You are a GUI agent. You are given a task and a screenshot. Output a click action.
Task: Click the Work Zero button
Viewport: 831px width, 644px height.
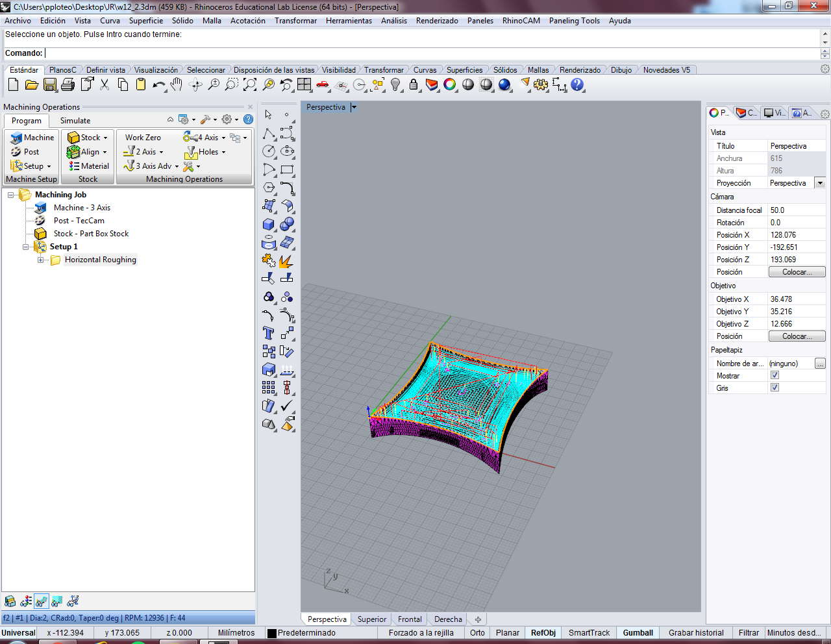[143, 138]
